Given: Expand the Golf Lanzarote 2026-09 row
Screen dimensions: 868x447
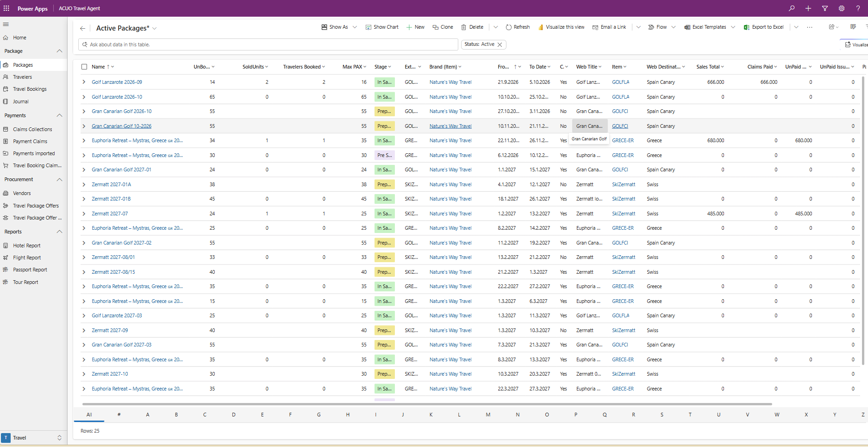Looking at the screenshot, I should pyautogui.click(x=84, y=82).
